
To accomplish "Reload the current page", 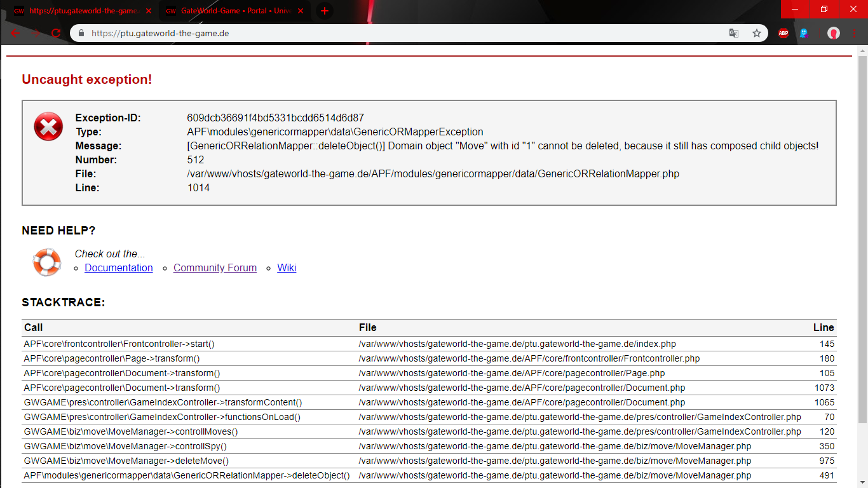I will point(56,34).
